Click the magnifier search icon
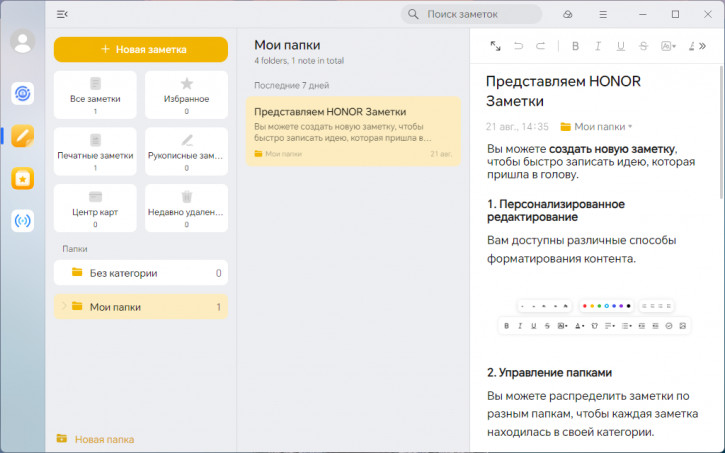This screenshot has width=725, height=453. (413, 14)
